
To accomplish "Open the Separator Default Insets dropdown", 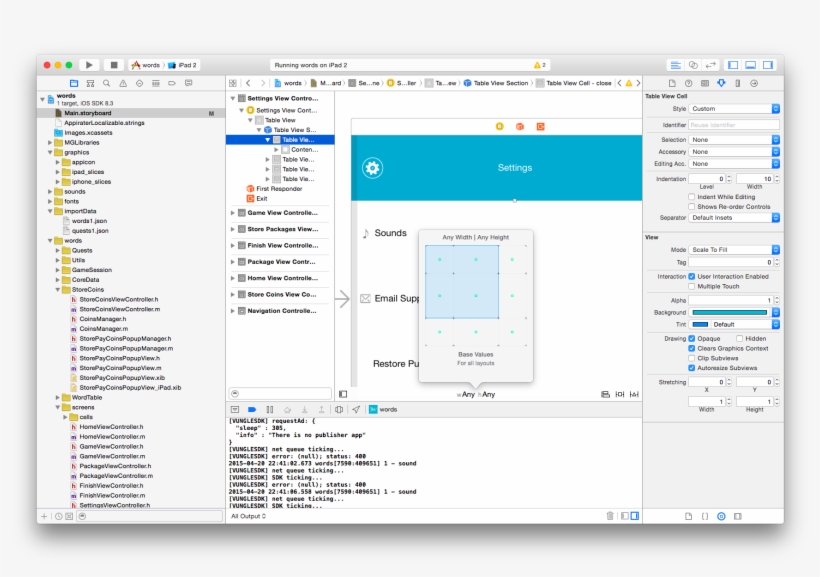I will [x=734, y=217].
